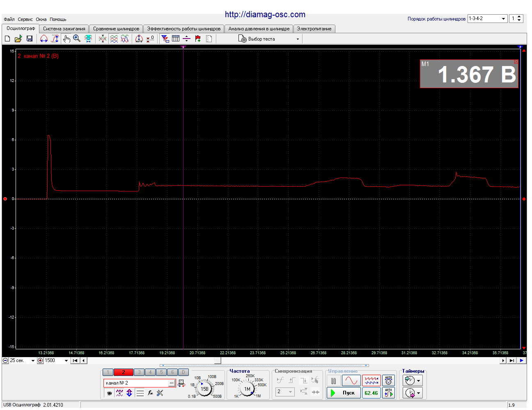Click the pause button in Управление

click(x=333, y=381)
